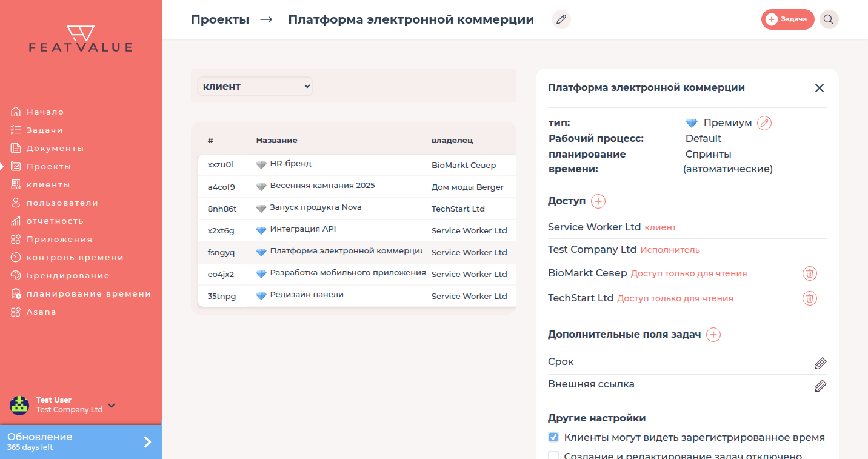Click Название column header
868x459 pixels.
(276, 140)
